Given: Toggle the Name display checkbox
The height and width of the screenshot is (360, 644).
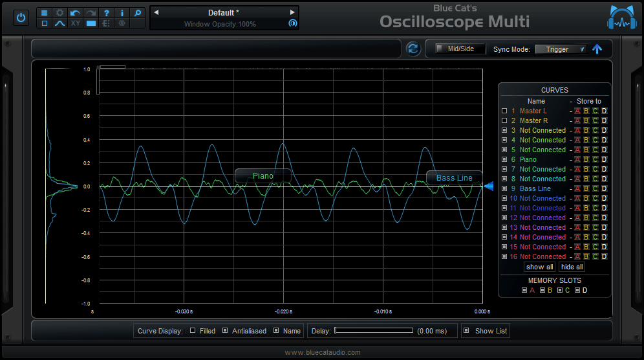Looking at the screenshot, I should tap(276, 330).
